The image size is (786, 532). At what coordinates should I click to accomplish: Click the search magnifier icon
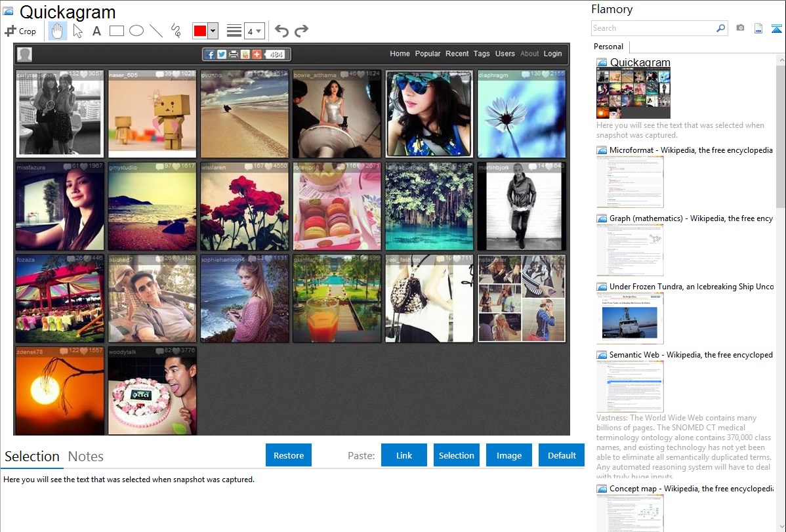[x=720, y=28]
